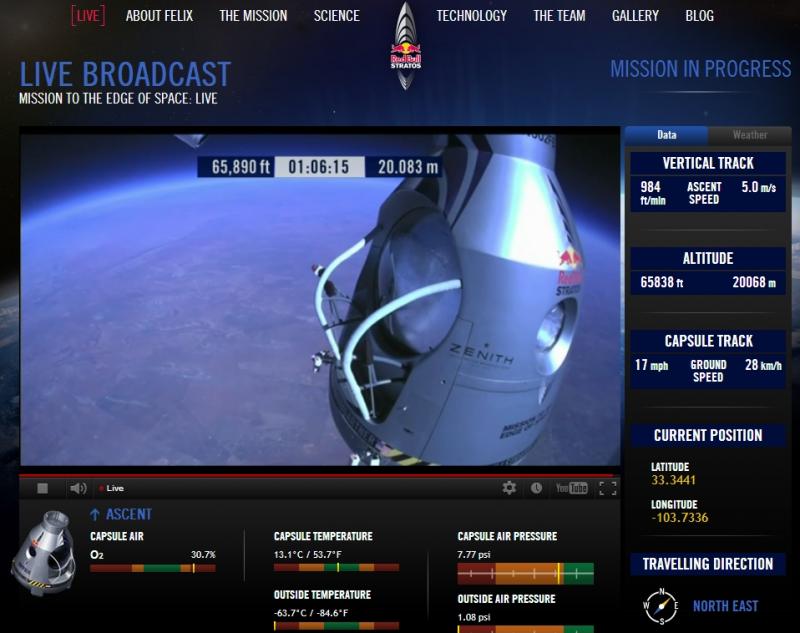Image resolution: width=800 pixels, height=633 pixels.
Task: Click the 5.0 m/s ascent value
Action: click(759, 187)
